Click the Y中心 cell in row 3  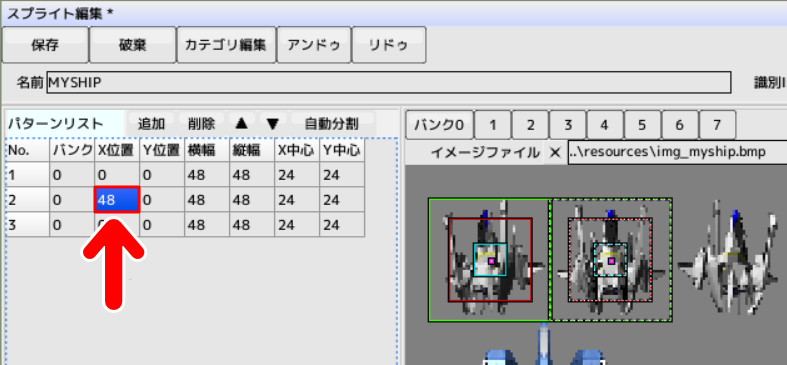pyautogui.click(x=342, y=224)
